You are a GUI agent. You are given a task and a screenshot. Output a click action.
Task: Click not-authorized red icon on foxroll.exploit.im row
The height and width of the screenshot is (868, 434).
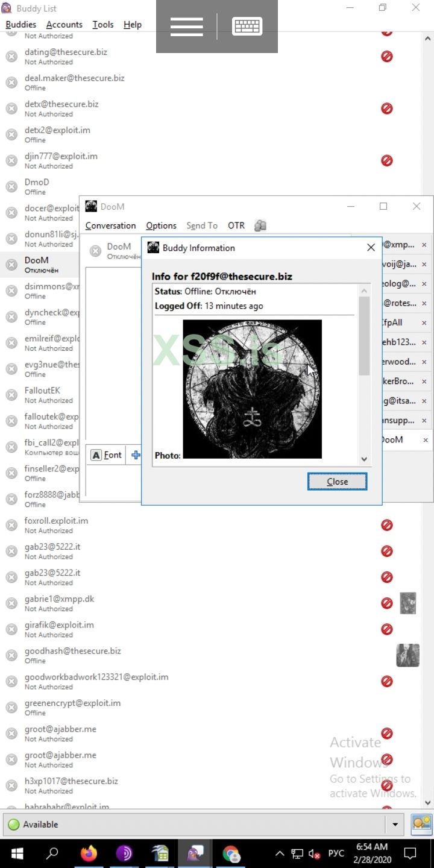point(387,525)
